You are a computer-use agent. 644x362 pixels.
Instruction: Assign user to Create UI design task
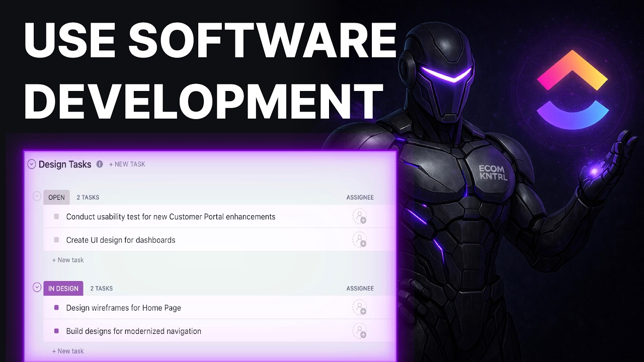click(360, 240)
